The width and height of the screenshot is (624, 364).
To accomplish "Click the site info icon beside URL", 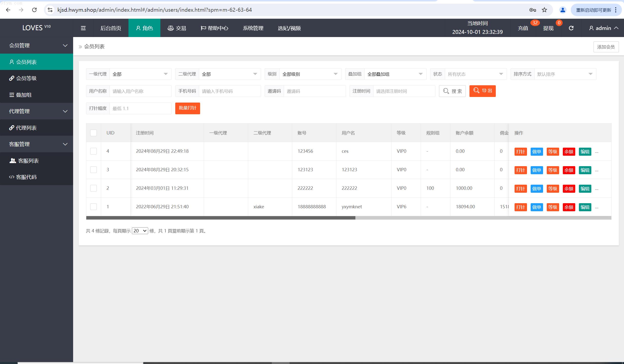I will pos(50,10).
